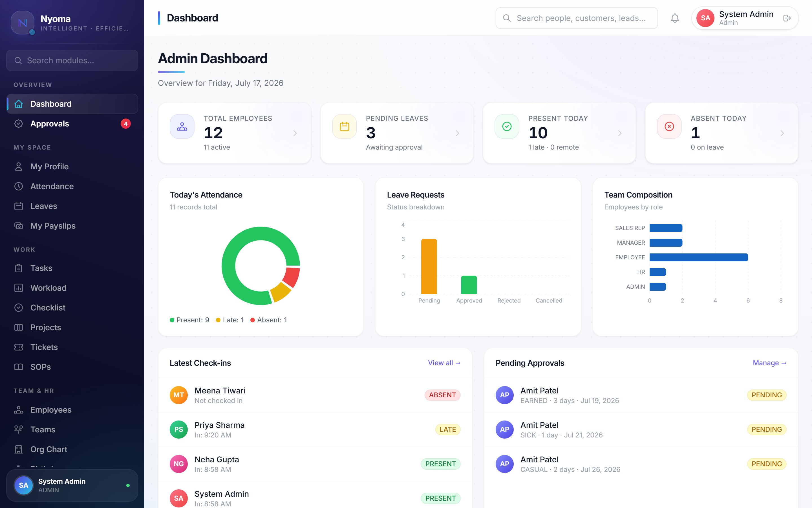This screenshot has height=508, width=812.
Task: Open Org Chart in the sidebar
Action: click(x=72, y=450)
